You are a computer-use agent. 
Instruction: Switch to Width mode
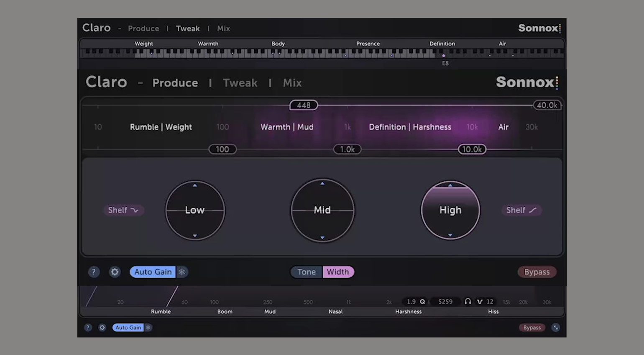(338, 272)
